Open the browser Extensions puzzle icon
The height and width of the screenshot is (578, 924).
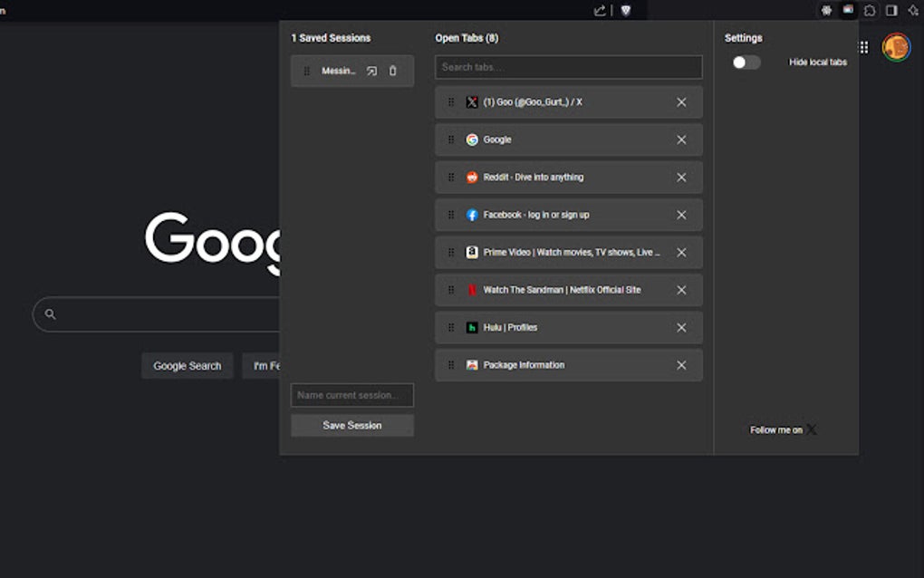point(867,10)
